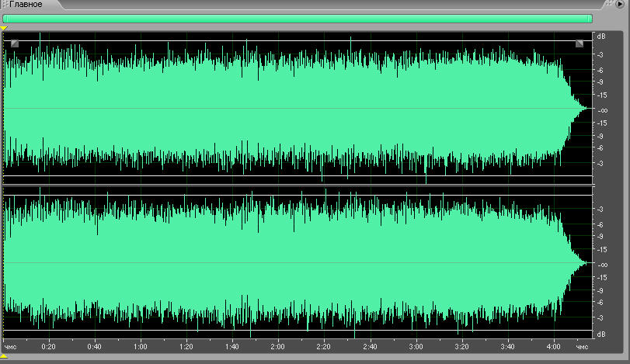This screenshot has height=364, width=630.
Task: Click the right чмс time format label
Action: [582, 345]
